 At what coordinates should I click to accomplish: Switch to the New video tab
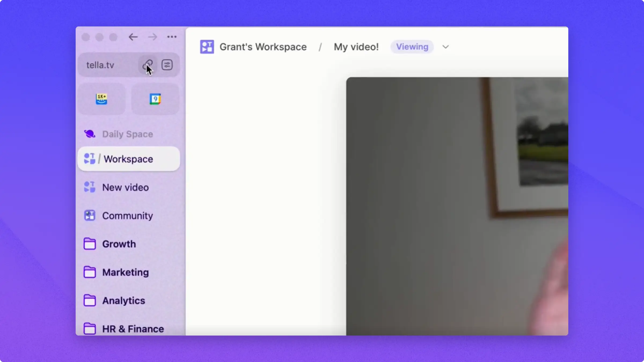coord(125,187)
